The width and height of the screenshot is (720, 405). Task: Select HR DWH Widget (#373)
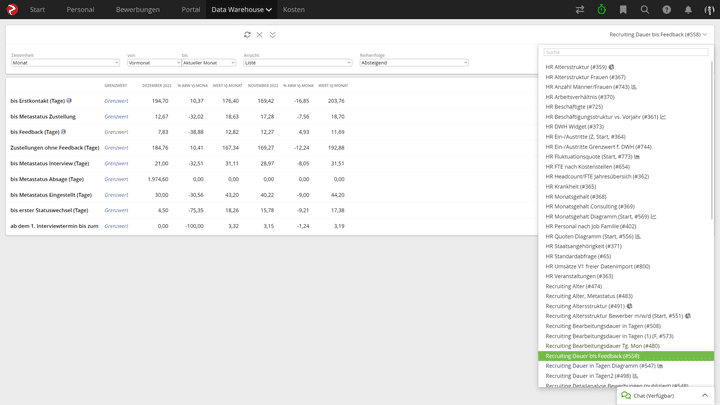coord(574,127)
